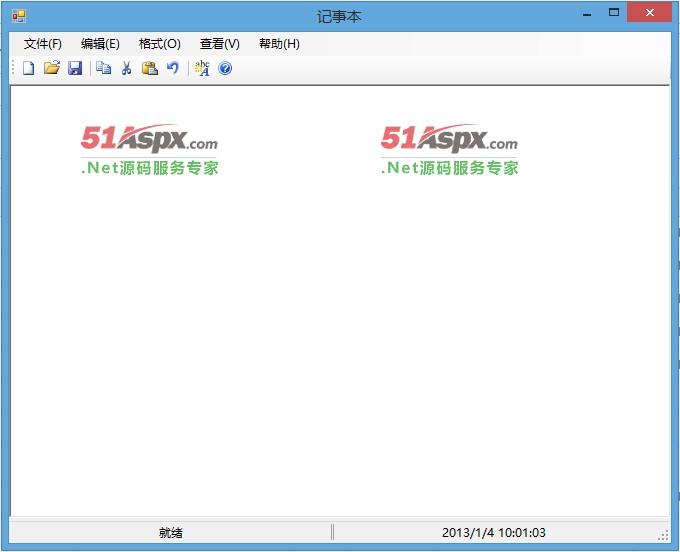This screenshot has height=552, width=680.
Task: Undo with the blue arrow icon
Action: pos(173,68)
